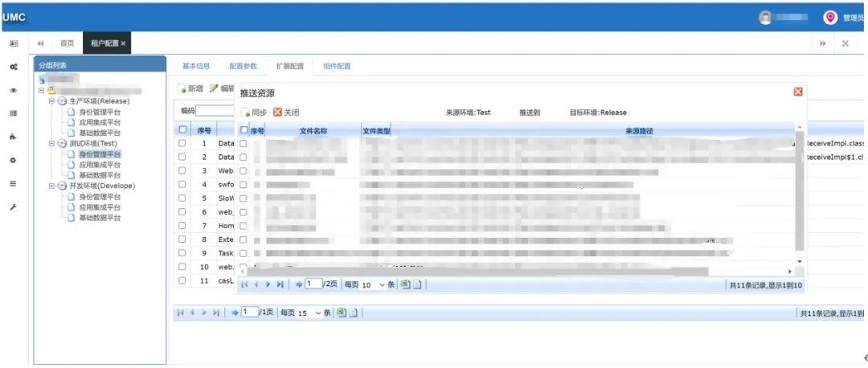Click the document icon in main grid pager
The width and height of the screenshot is (868, 368).
354,313
